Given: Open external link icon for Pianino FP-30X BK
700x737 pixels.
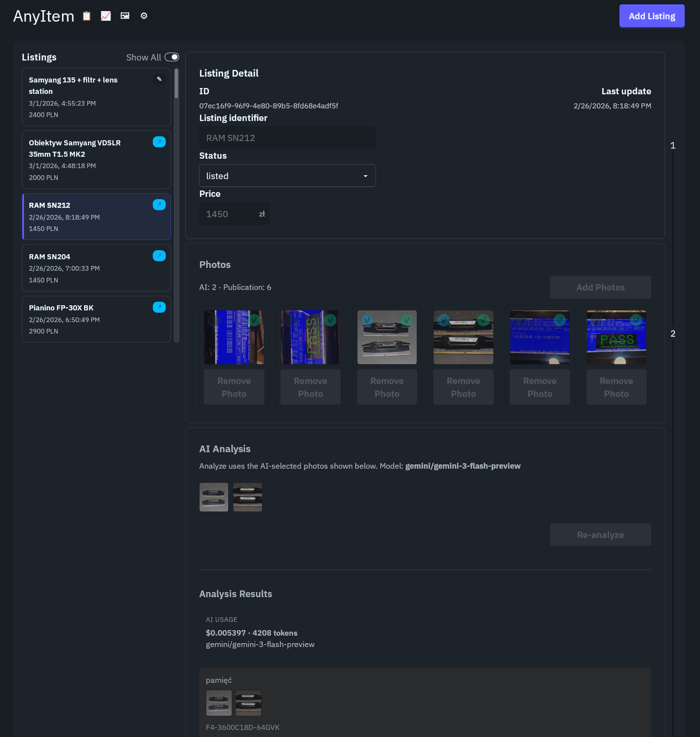Looking at the screenshot, I should [x=159, y=307].
